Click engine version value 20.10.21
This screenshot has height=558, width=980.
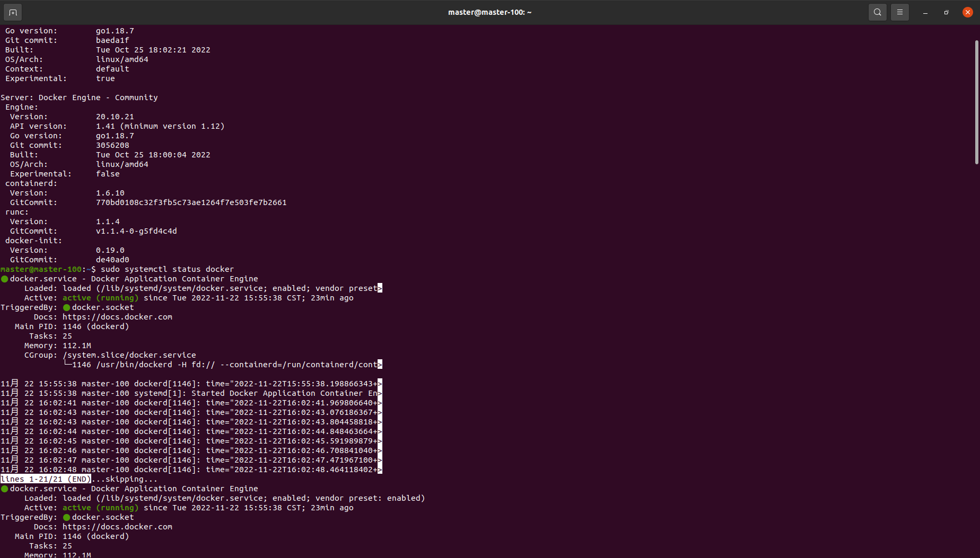click(115, 117)
